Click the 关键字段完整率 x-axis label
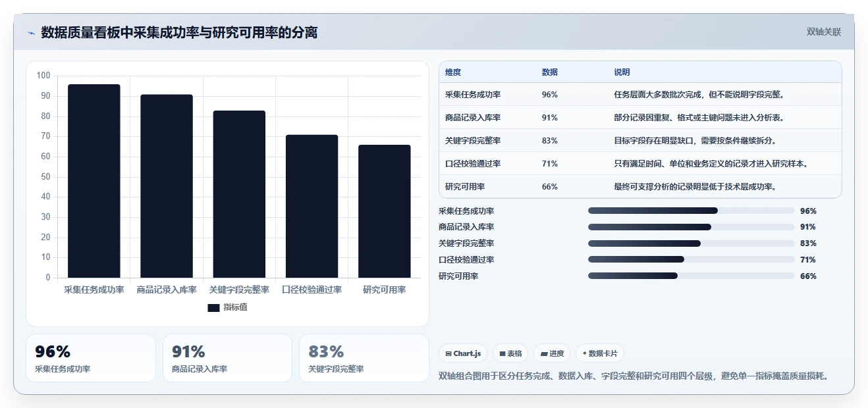The height and width of the screenshot is (408, 868). click(x=239, y=290)
